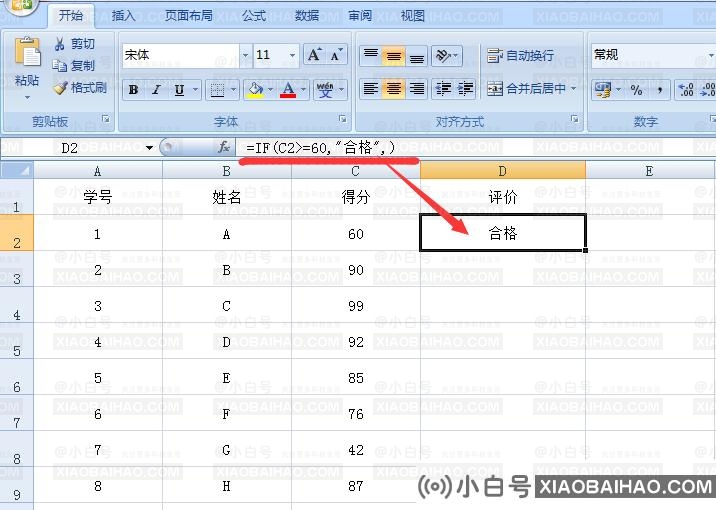Apply yellow fill color bucket
The width and height of the screenshot is (716, 510).
256,90
